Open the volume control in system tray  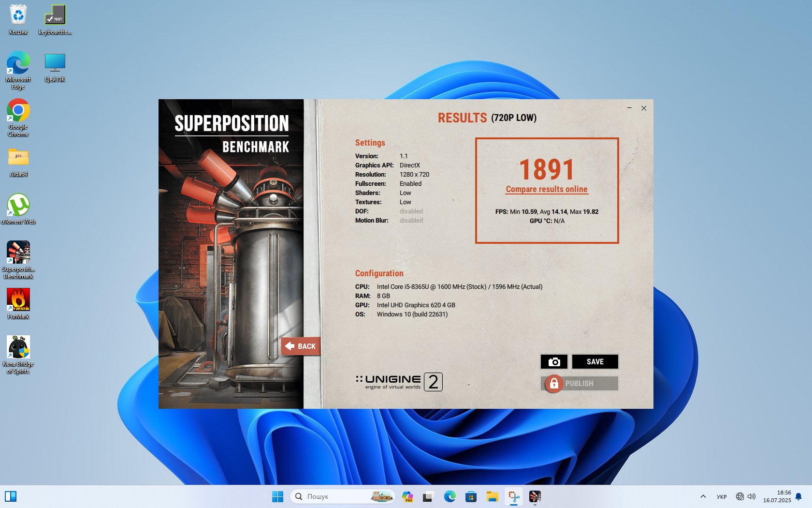pyautogui.click(x=752, y=496)
